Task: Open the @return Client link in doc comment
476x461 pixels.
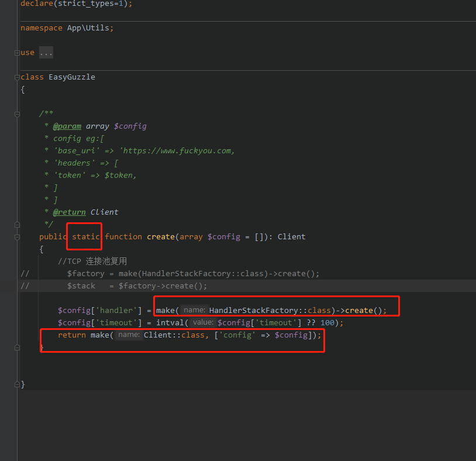Action: tap(68, 212)
